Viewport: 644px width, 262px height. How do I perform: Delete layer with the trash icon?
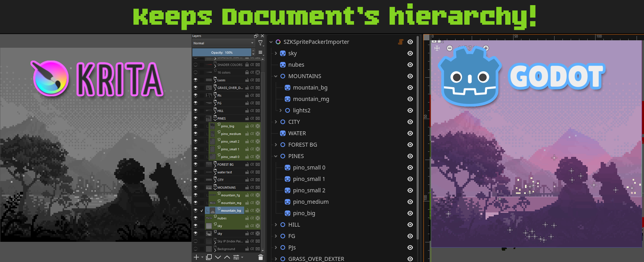point(261,257)
